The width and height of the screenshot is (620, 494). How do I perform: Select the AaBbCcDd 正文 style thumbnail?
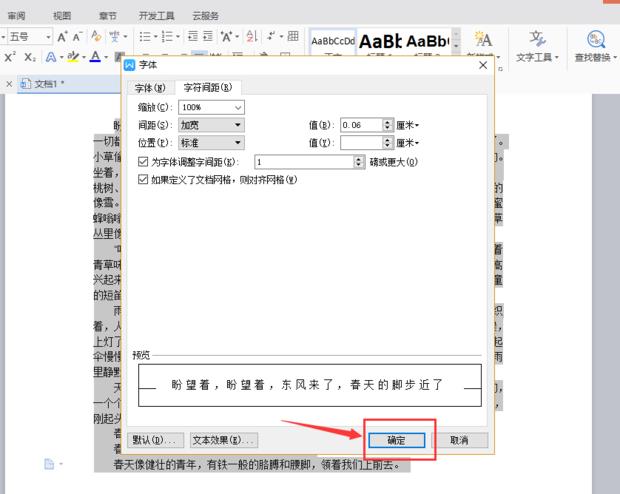(x=333, y=41)
